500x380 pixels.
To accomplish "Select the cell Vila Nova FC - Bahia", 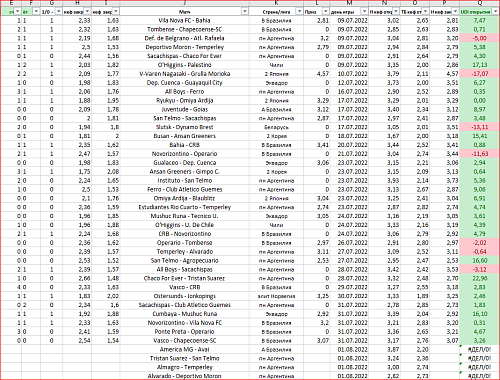I will click(184, 20).
